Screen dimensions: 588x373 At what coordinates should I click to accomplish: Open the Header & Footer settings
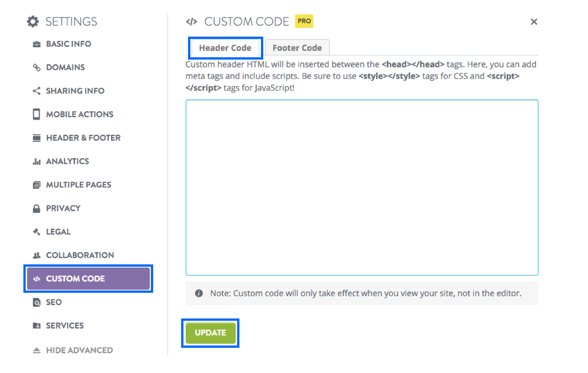[83, 137]
